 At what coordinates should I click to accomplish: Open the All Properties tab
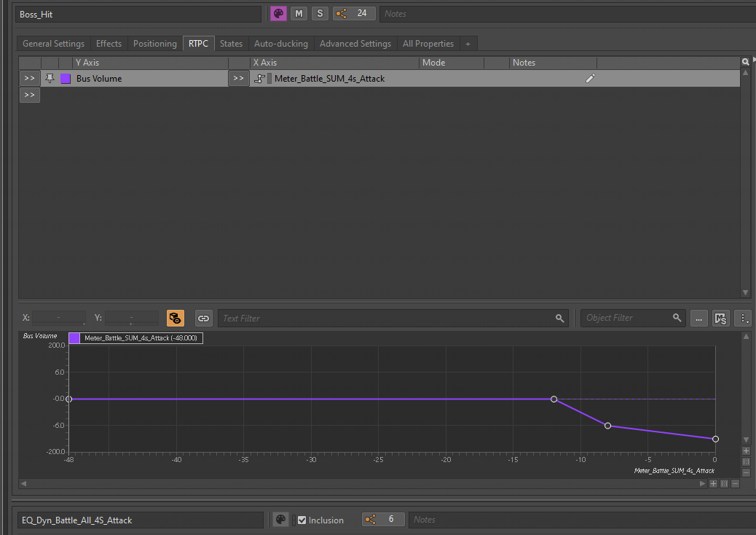pyautogui.click(x=428, y=44)
